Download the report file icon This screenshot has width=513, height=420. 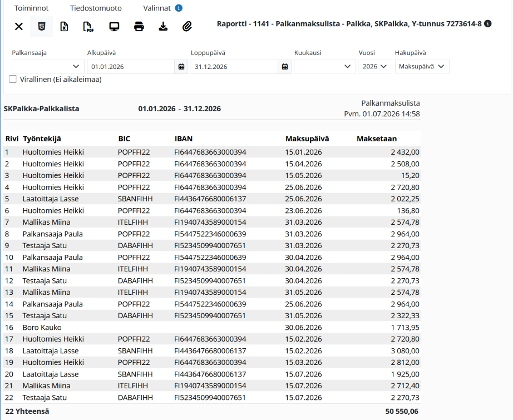[163, 27]
